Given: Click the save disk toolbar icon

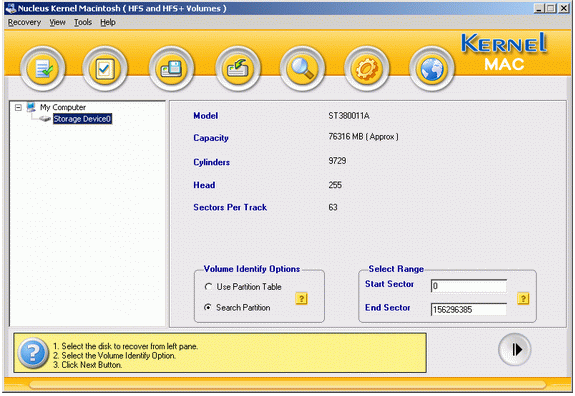Looking at the screenshot, I should [x=171, y=69].
